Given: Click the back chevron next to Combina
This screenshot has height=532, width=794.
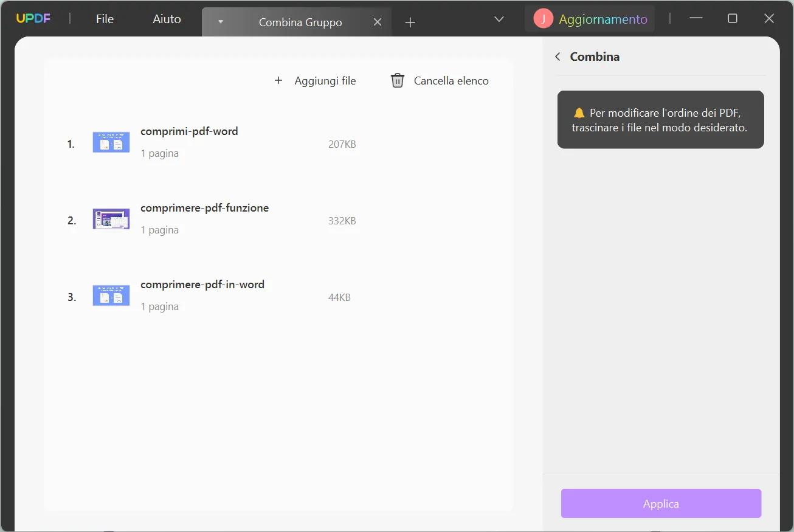Looking at the screenshot, I should pos(558,56).
